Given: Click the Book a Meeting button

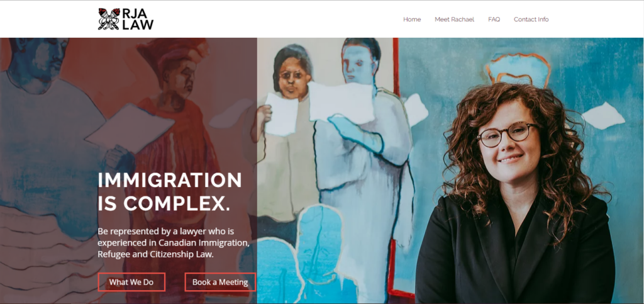Looking at the screenshot, I should tap(220, 282).
